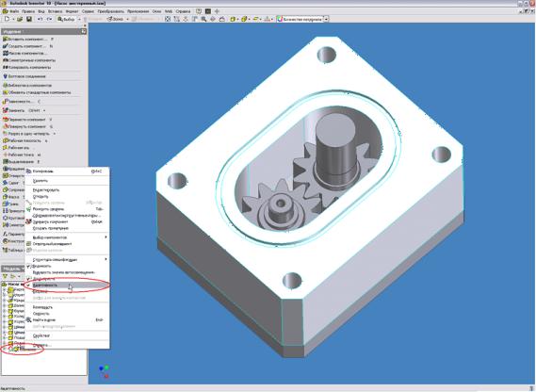Click the Библиотека компонентов icon
This screenshot has height=392, width=536.
click(5, 85)
